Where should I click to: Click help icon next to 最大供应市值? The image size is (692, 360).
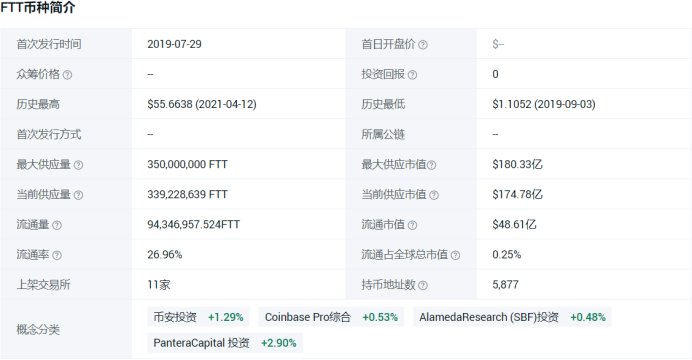click(432, 165)
